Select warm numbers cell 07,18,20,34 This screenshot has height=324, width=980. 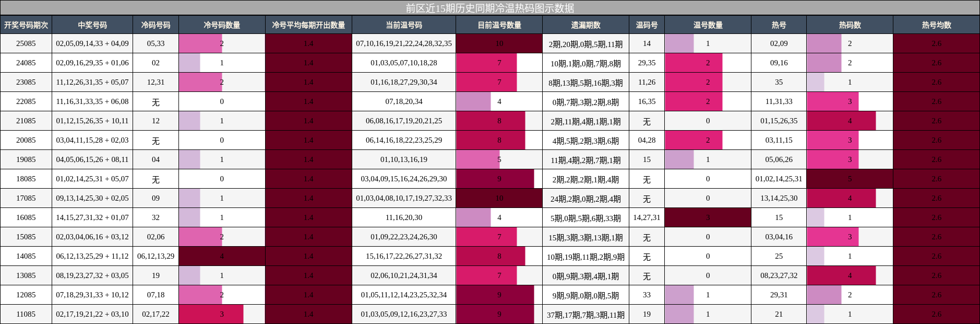(x=404, y=101)
